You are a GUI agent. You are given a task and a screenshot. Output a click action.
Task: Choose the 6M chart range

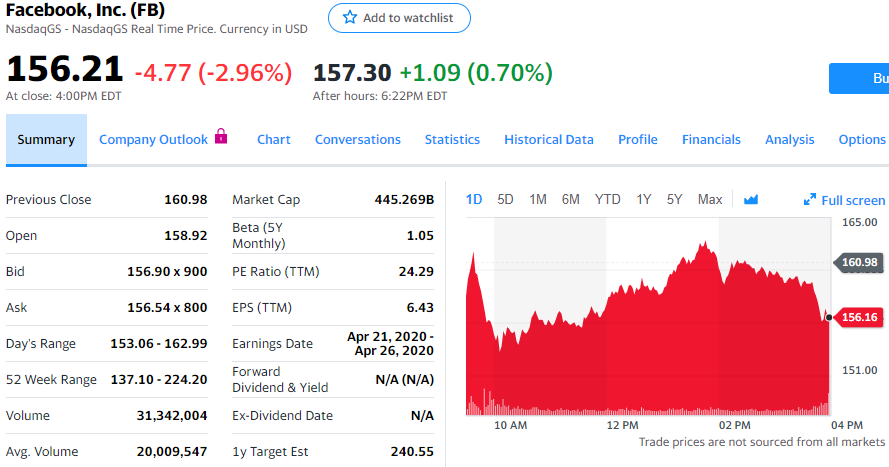(570, 200)
